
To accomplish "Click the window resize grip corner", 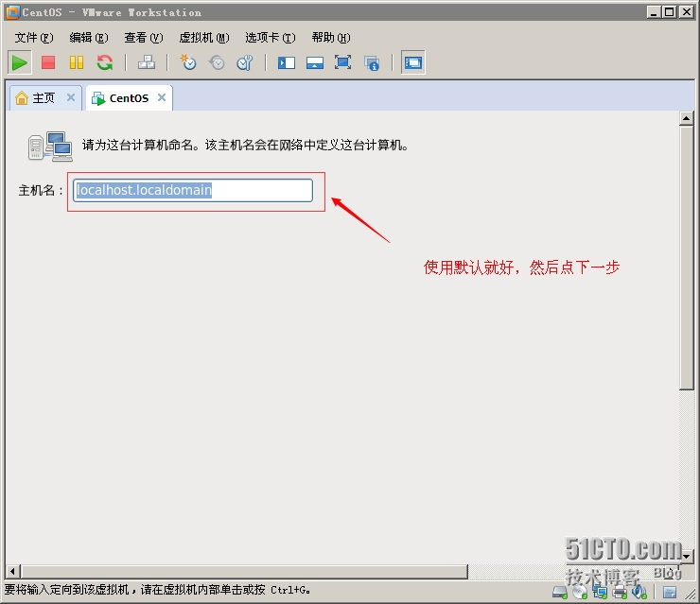I will point(691,594).
